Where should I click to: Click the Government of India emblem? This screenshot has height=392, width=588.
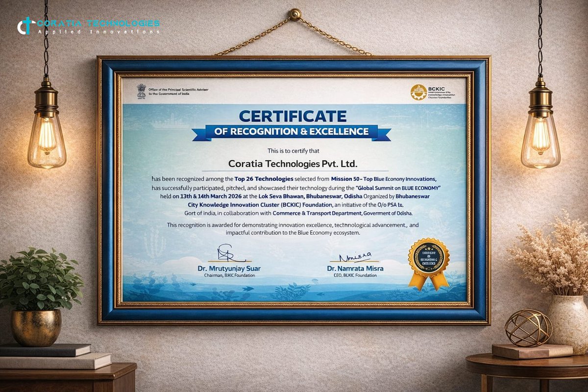click(x=141, y=92)
